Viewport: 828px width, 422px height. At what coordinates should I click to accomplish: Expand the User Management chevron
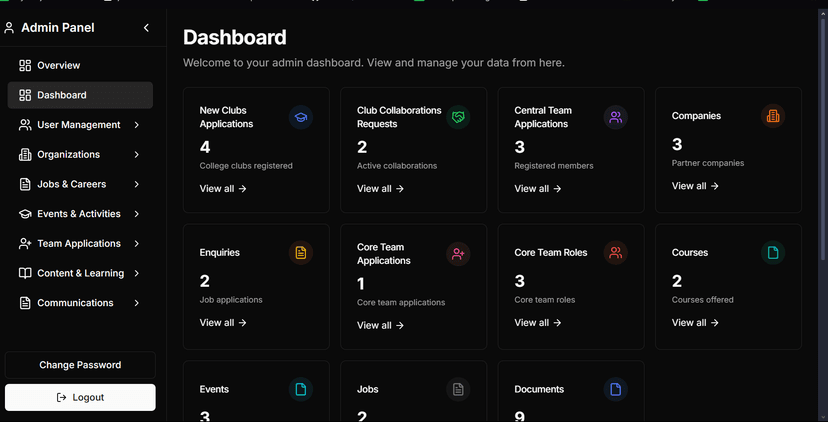(137, 125)
